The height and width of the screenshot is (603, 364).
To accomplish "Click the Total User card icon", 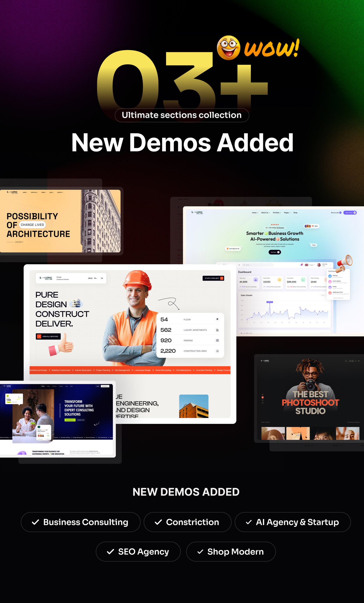I will coord(256,280).
